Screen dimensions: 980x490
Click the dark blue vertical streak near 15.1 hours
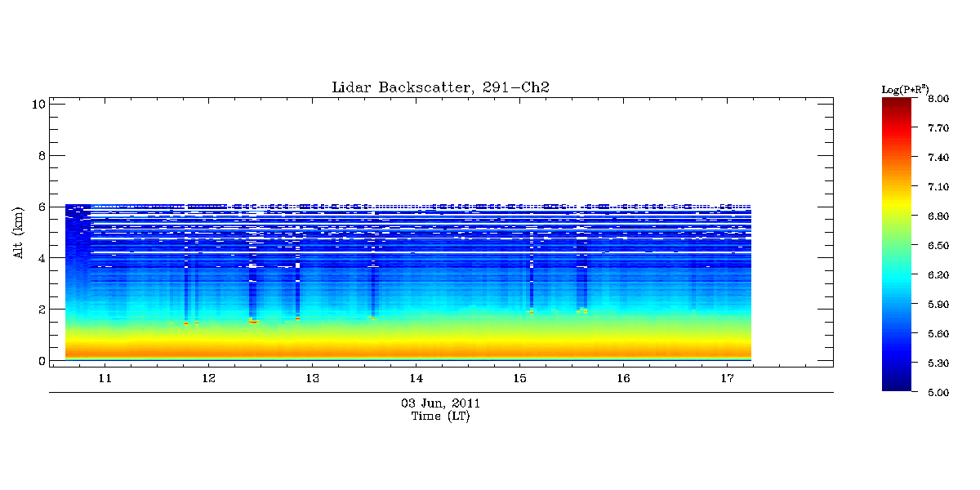point(532,269)
